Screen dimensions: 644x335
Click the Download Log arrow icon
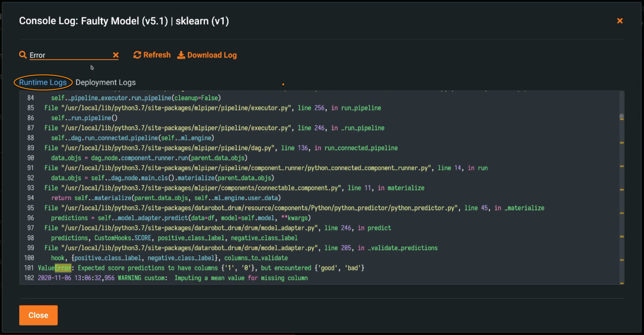[x=181, y=55]
